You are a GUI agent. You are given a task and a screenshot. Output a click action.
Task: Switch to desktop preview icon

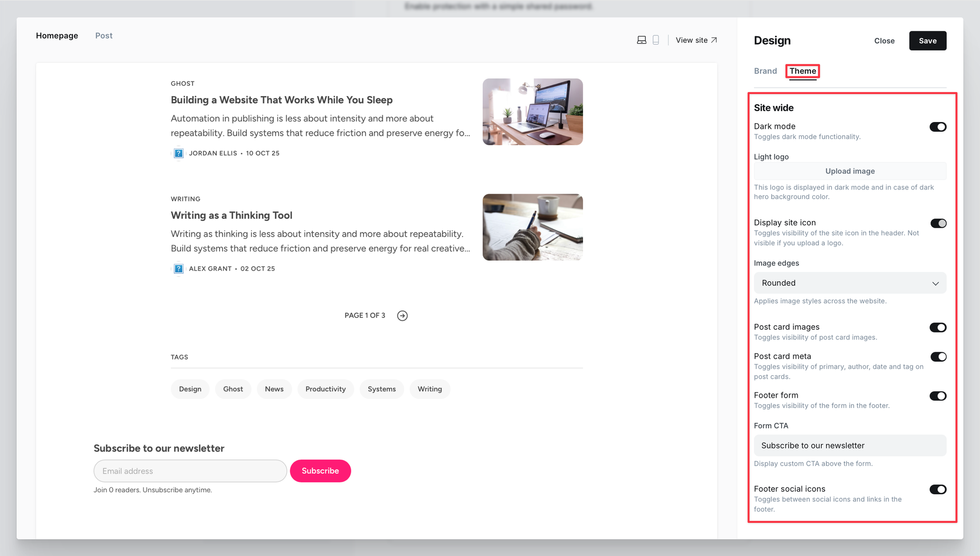[x=641, y=40]
